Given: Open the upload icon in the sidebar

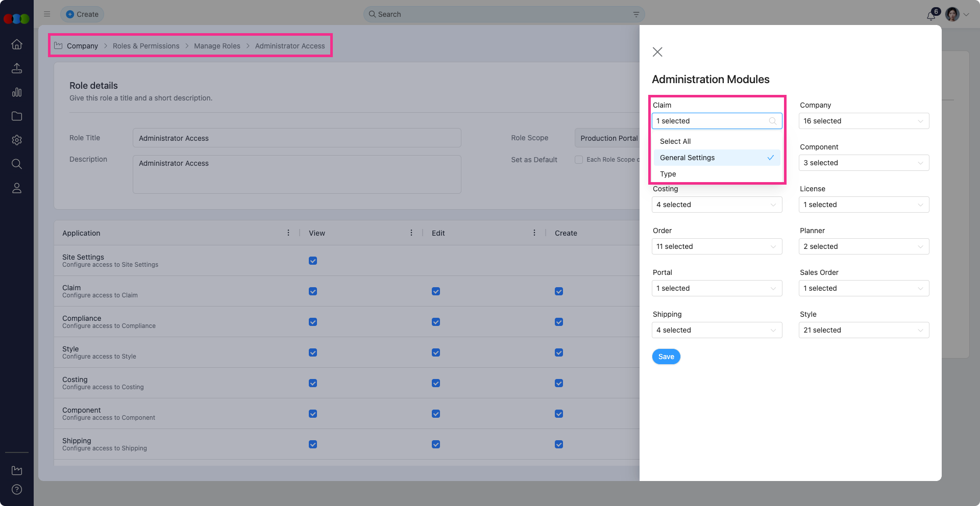Looking at the screenshot, I should pos(17,68).
